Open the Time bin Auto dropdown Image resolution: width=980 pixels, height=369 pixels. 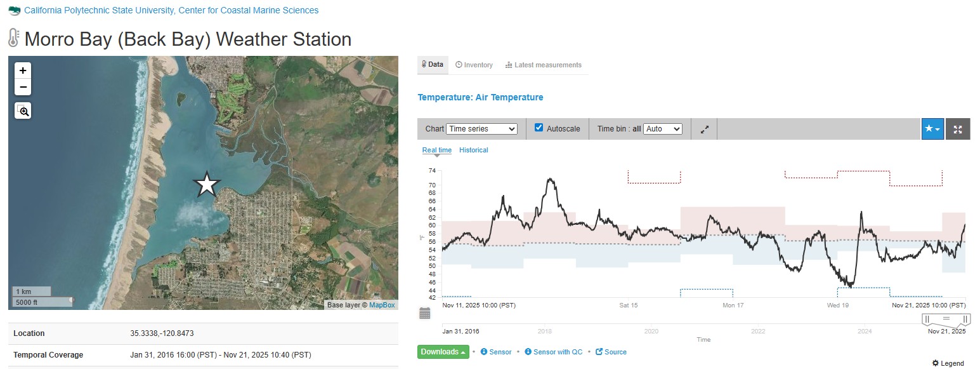click(x=662, y=129)
